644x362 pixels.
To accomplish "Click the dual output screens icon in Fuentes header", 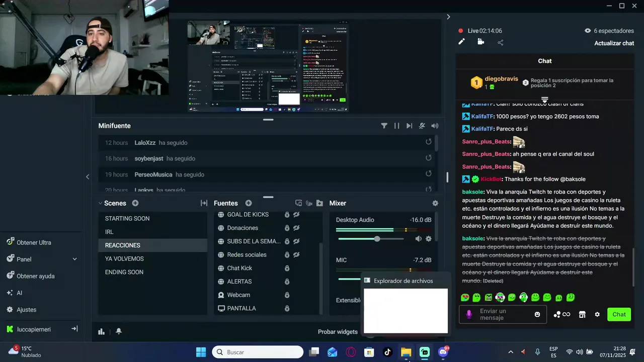I will 298,203.
